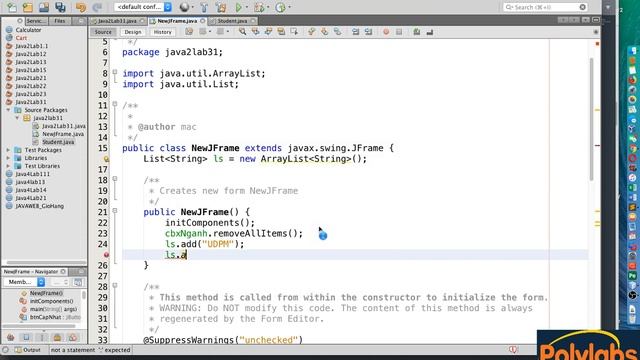Click the Build Project hammer icon
Screen dimensions: 640x360
204,7
